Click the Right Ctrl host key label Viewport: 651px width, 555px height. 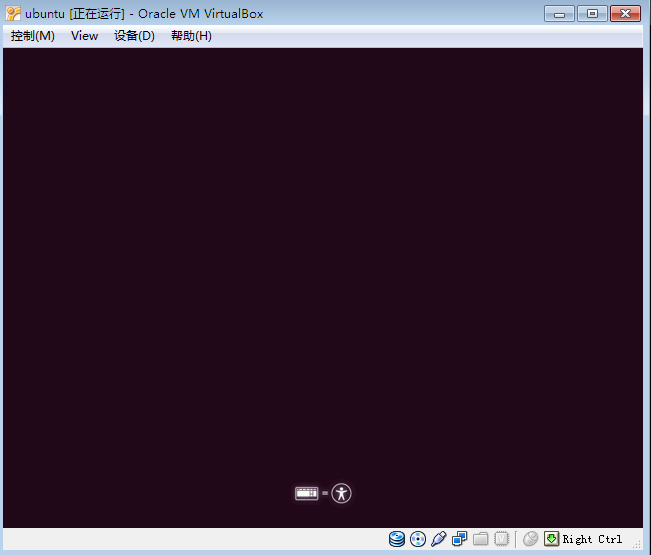pyautogui.click(x=592, y=539)
